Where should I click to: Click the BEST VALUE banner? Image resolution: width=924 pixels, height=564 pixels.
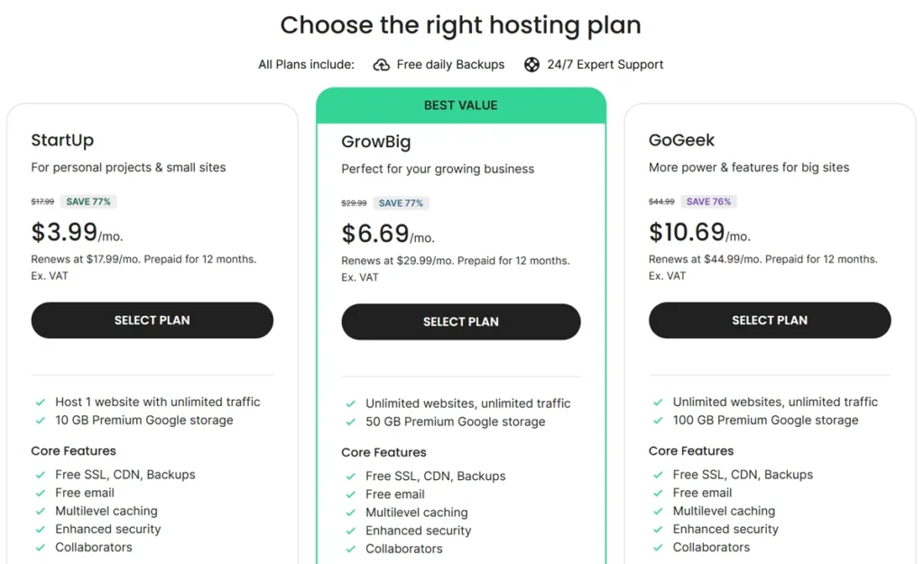click(461, 105)
